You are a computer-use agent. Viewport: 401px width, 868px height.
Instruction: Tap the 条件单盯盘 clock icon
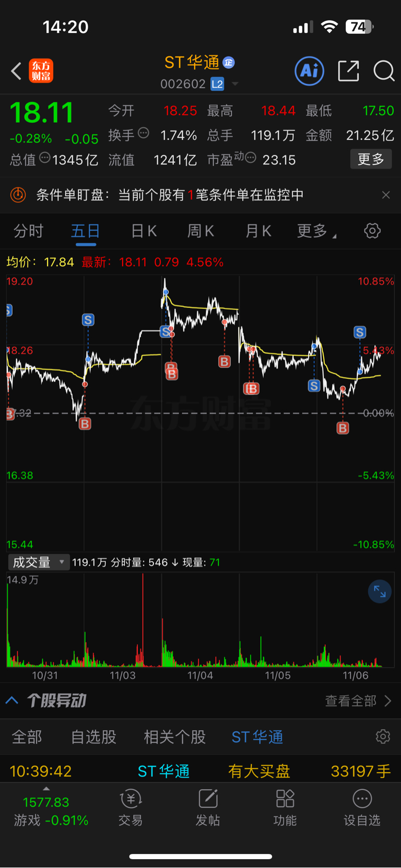[x=18, y=195]
